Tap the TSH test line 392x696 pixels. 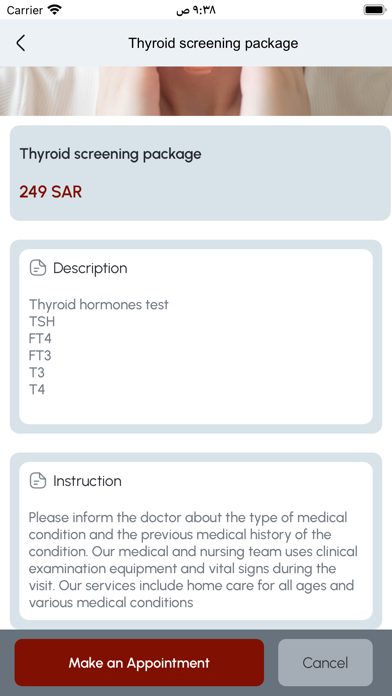click(x=42, y=321)
